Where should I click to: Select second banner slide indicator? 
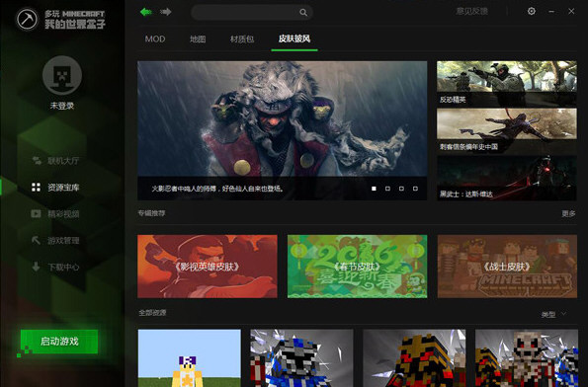coord(387,189)
